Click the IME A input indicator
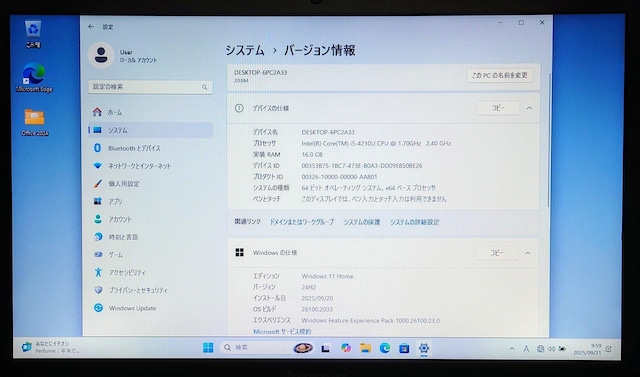The image size is (640, 377). click(526, 349)
